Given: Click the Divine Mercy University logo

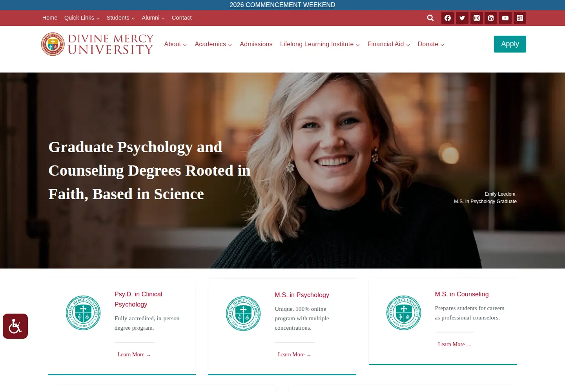Looking at the screenshot, I should 97,44.
